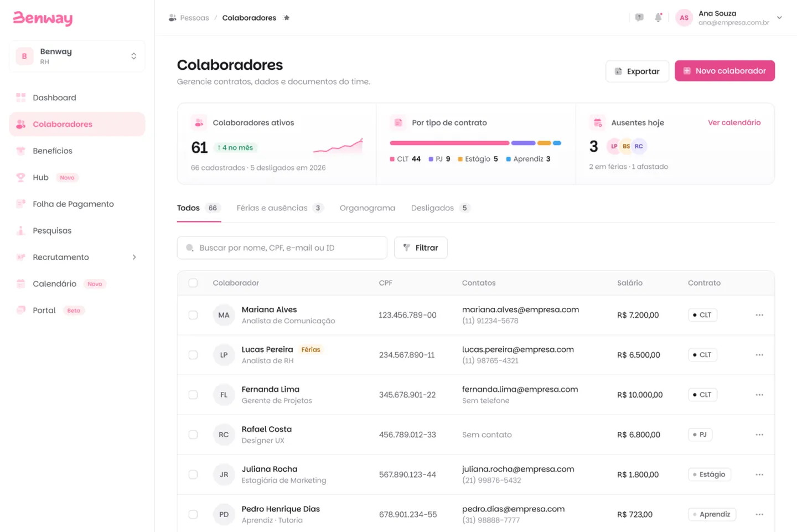Image resolution: width=797 pixels, height=532 pixels.
Task: Expand the Recrutamento submenu chevron
Action: pos(134,257)
